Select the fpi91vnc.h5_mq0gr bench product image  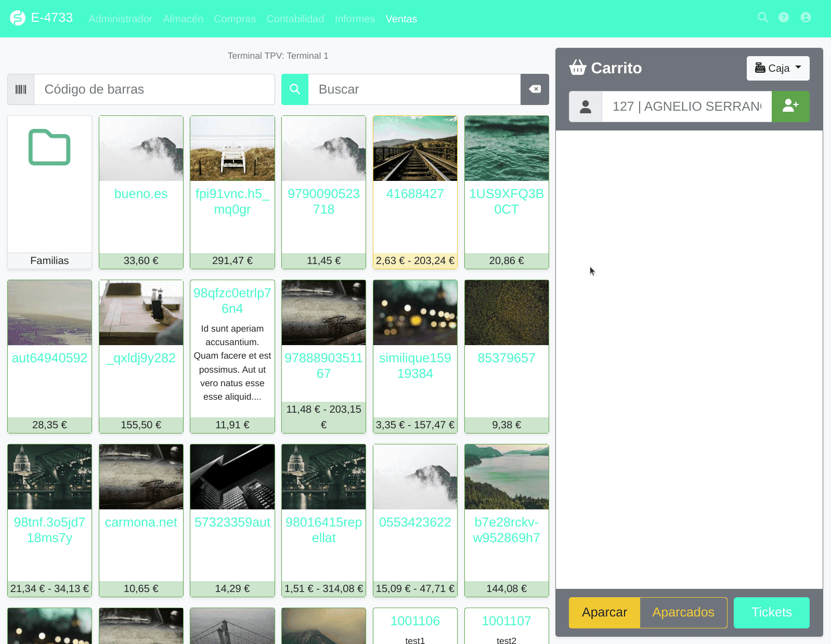pyautogui.click(x=232, y=148)
